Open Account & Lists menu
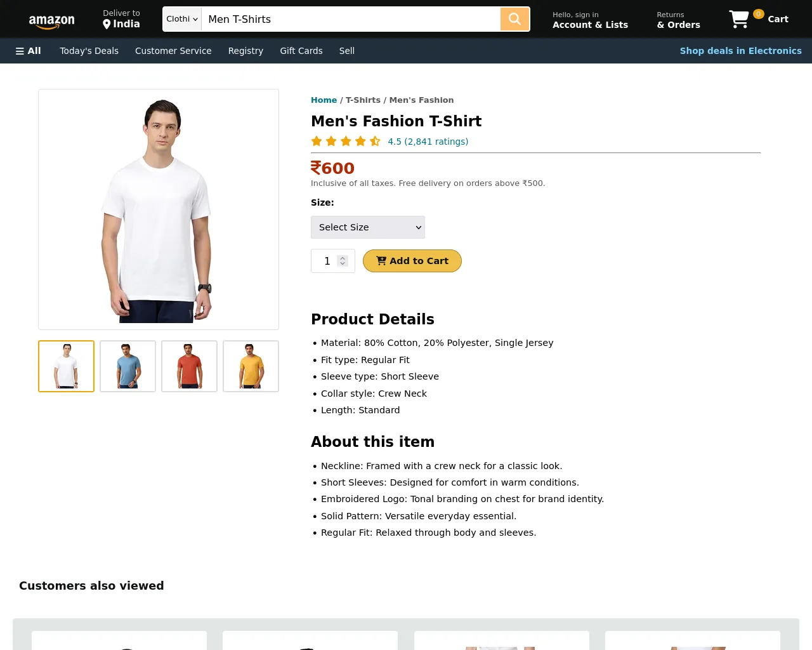 point(590,20)
